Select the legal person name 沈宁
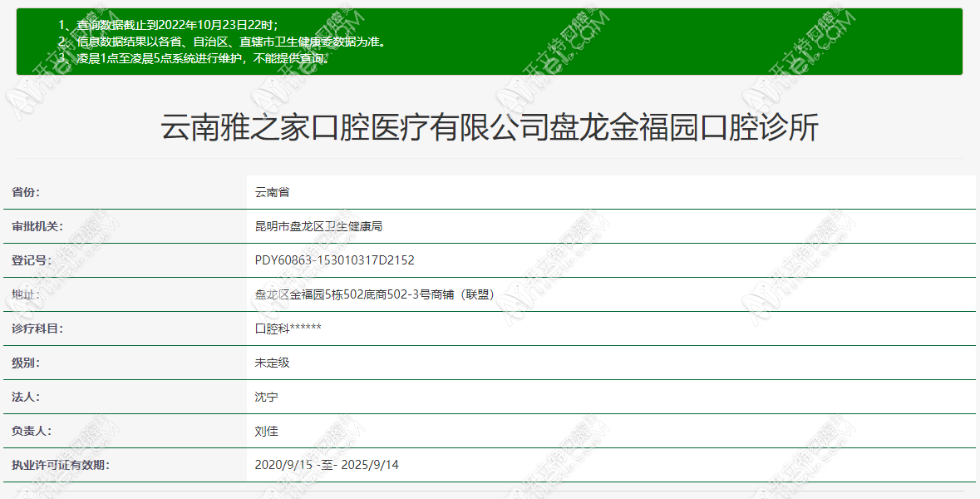This screenshot has height=499, width=980. click(266, 397)
